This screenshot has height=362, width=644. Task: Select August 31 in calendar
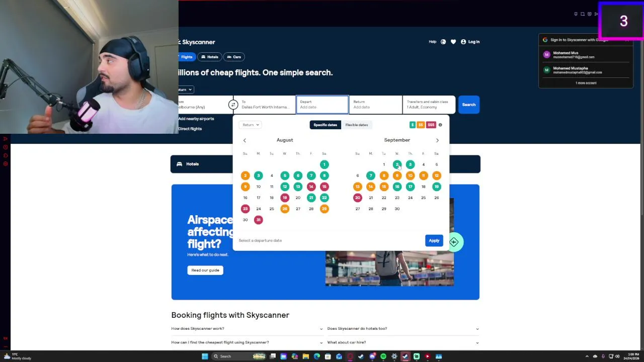point(258,220)
